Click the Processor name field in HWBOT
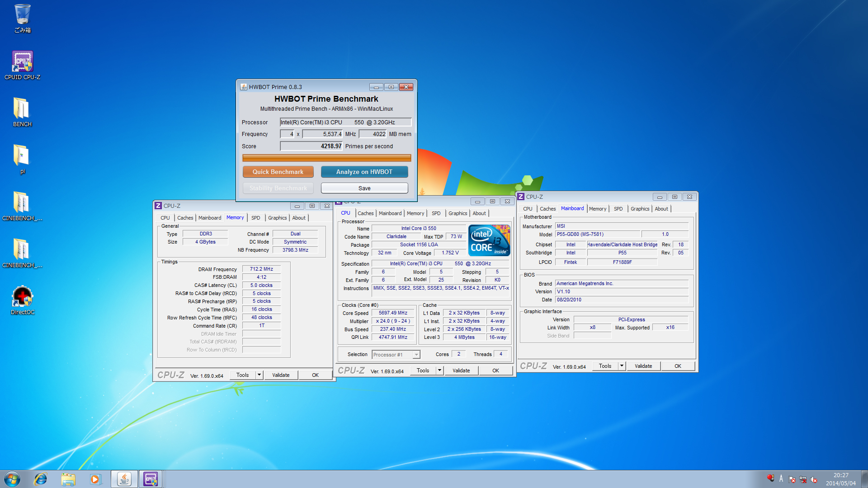Screen dimensions: 868x488 (x=345, y=122)
